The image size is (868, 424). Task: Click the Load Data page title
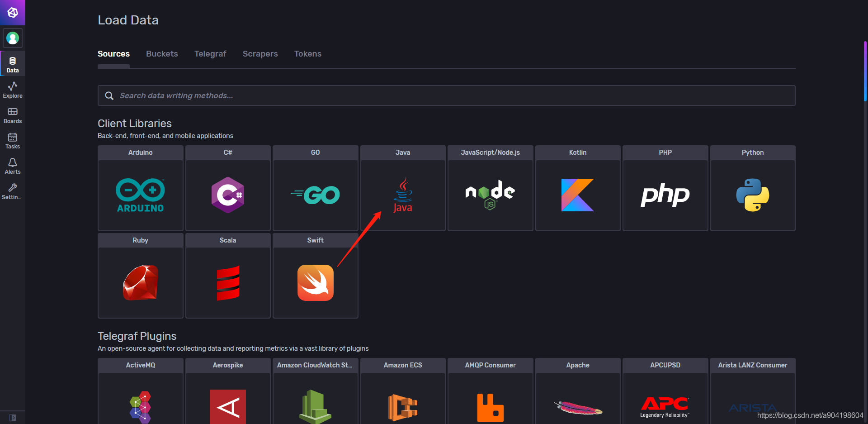coord(128,20)
